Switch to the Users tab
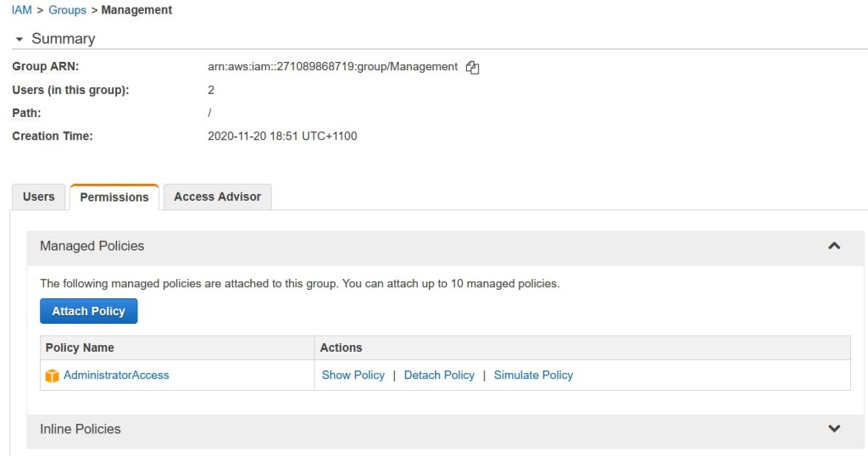The height and width of the screenshot is (456, 868). pyautogui.click(x=39, y=197)
